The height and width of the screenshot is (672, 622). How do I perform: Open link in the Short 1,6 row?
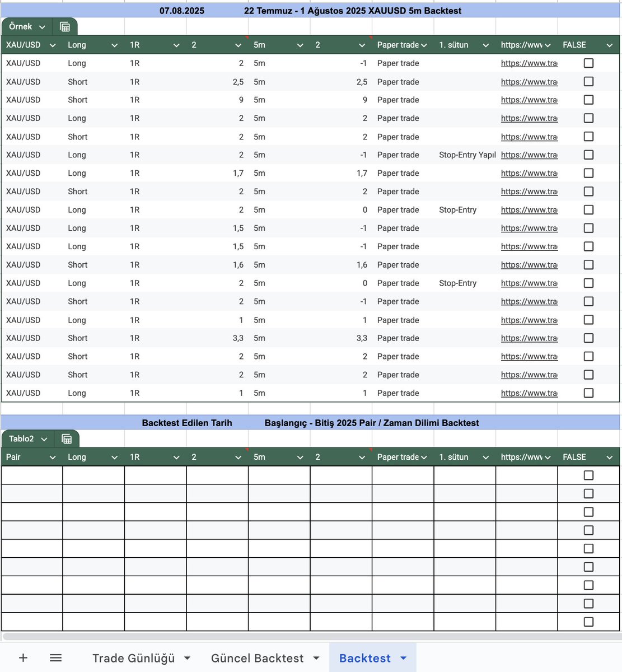pyautogui.click(x=529, y=265)
